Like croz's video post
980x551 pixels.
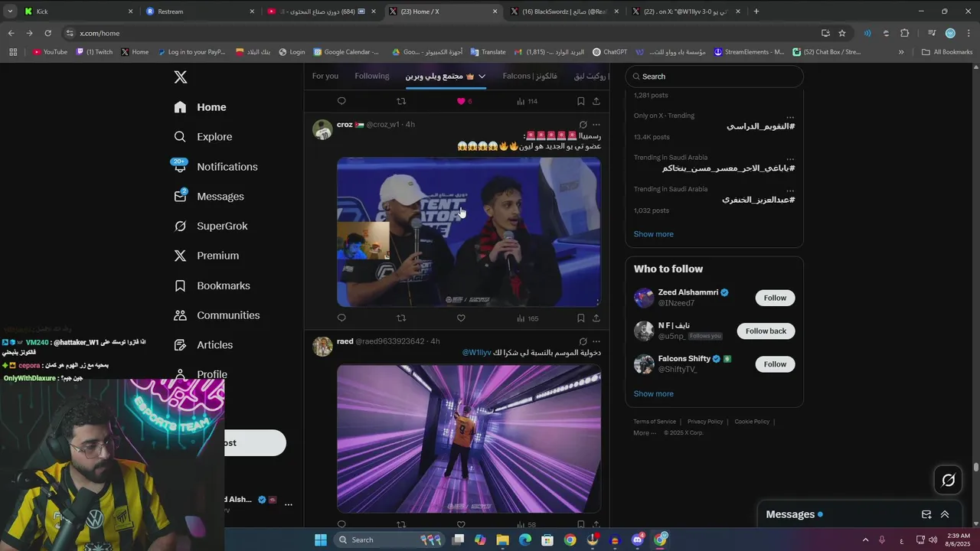point(461,318)
